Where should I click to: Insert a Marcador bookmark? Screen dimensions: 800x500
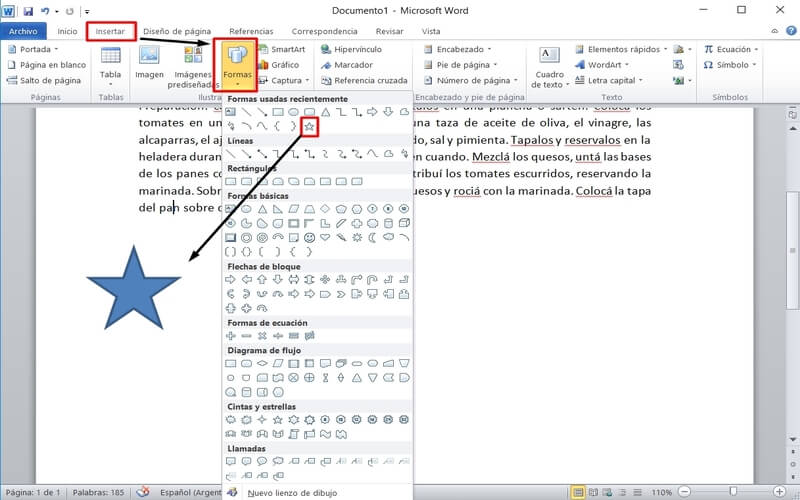347,65
